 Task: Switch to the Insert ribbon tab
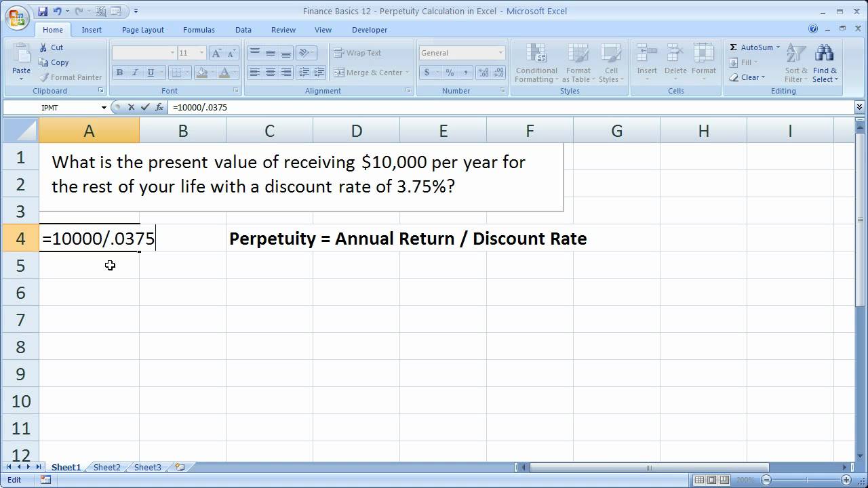point(92,30)
